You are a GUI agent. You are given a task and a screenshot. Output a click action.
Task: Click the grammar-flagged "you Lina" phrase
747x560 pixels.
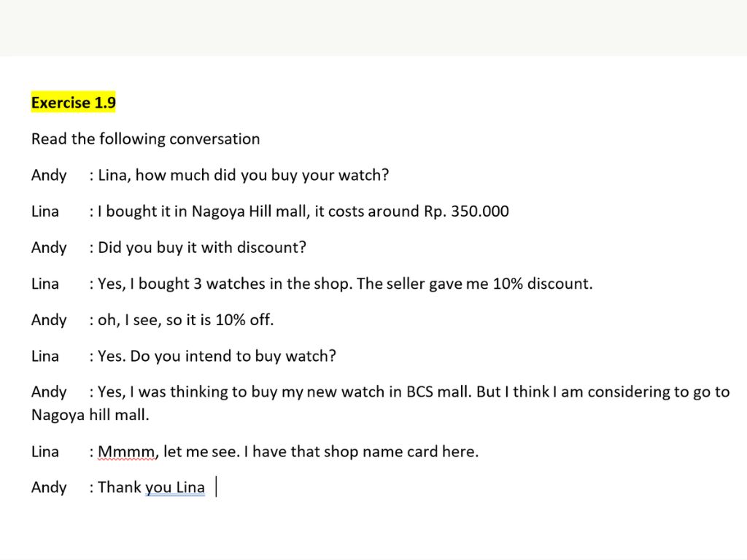pyautogui.click(x=175, y=488)
